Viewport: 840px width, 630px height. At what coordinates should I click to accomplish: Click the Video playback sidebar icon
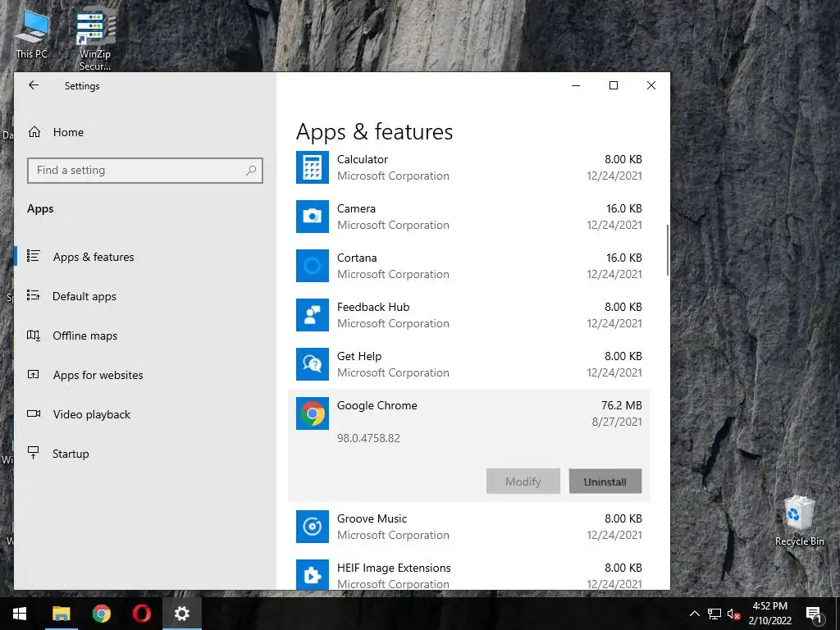pyautogui.click(x=33, y=413)
